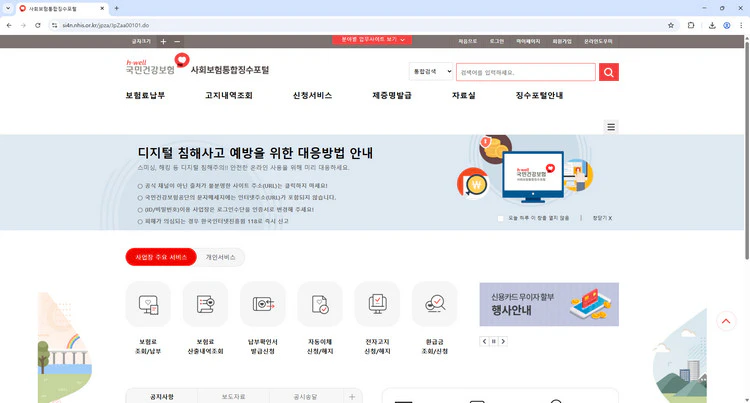Expand the 통합검색 search category dropdown
The width and height of the screenshot is (750, 403).
tap(429, 72)
